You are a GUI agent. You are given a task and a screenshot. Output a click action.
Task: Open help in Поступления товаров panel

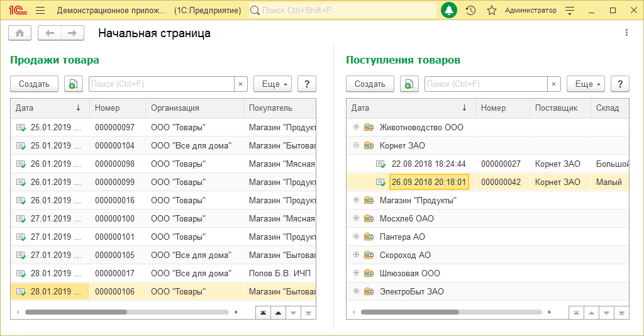[620, 84]
